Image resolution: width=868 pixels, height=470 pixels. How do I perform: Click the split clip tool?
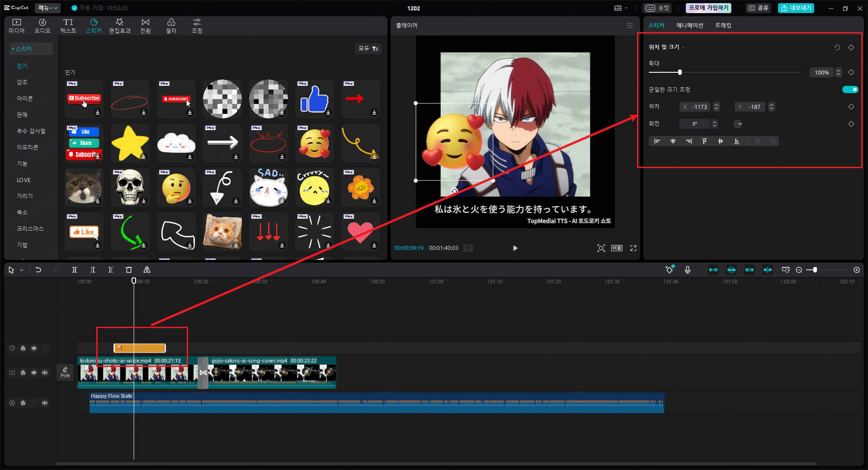click(75, 270)
